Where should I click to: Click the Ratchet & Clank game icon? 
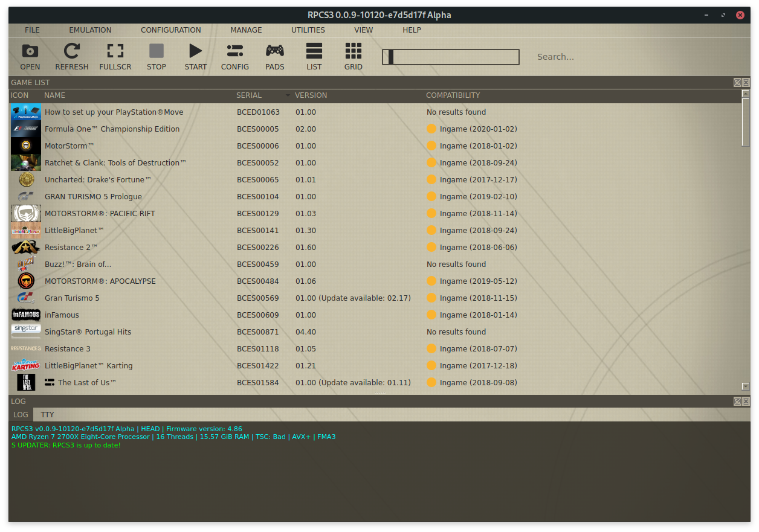click(26, 163)
